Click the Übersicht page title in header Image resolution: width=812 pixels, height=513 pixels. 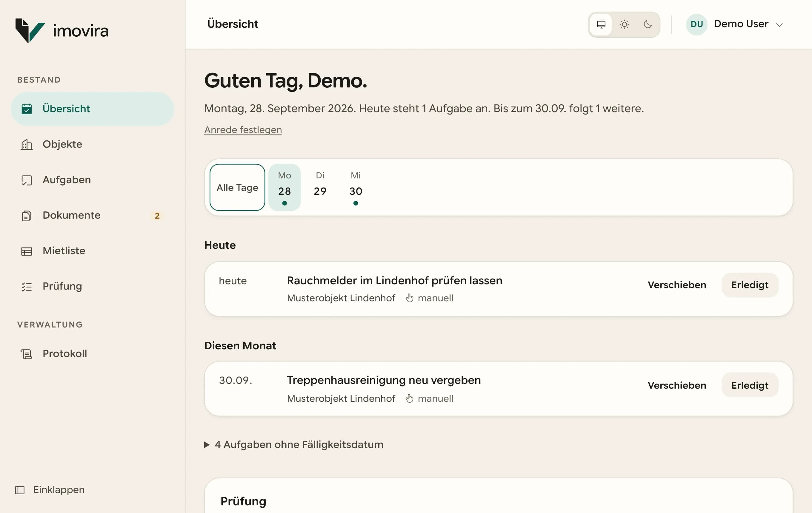(233, 24)
